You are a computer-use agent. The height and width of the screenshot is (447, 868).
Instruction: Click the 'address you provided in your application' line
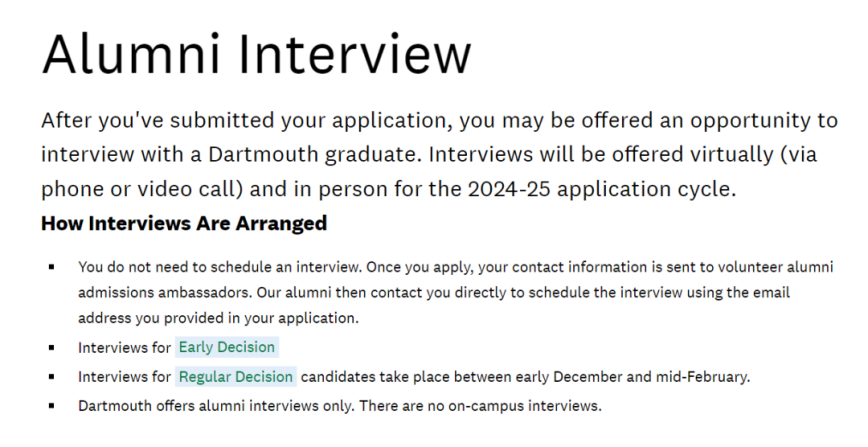218,318
